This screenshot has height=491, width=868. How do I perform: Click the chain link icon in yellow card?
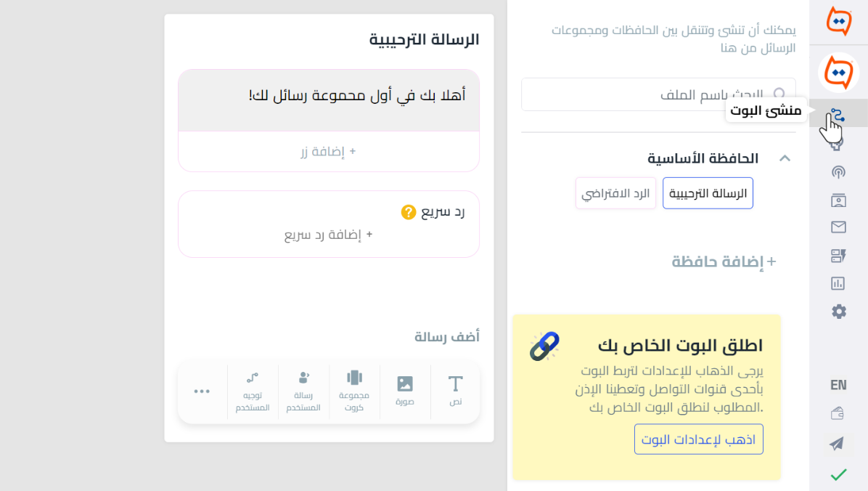pyautogui.click(x=544, y=346)
